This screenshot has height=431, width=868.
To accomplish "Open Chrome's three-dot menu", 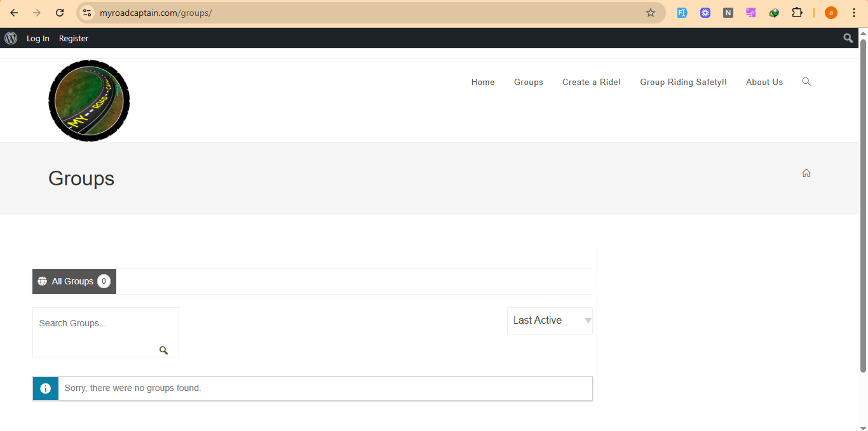I will (x=853, y=13).
